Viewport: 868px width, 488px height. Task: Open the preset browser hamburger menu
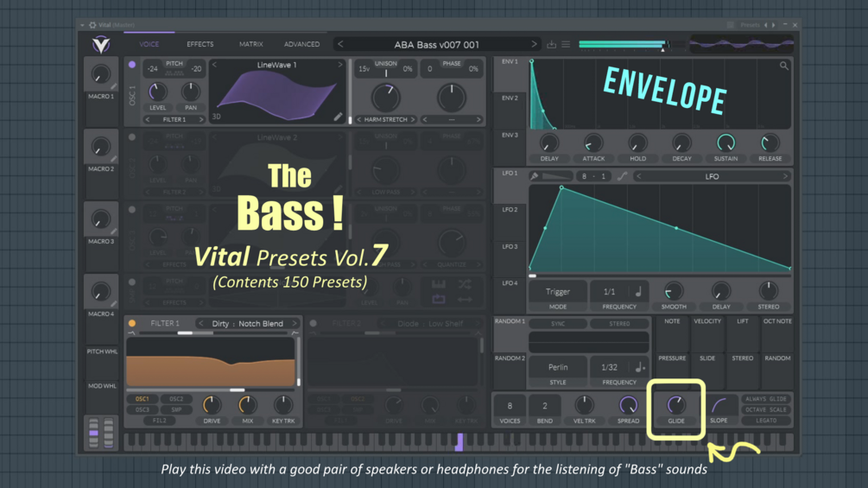point(566,44)
